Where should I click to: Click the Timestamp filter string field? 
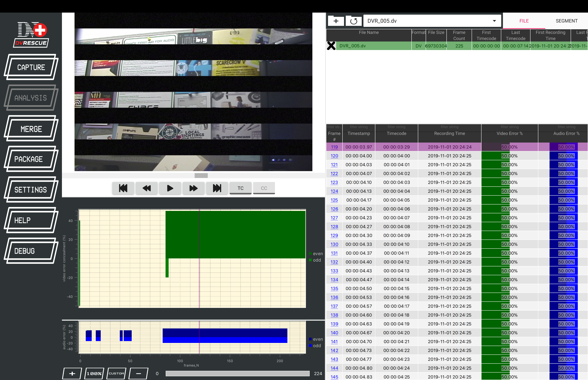click(x=359, y=127)
